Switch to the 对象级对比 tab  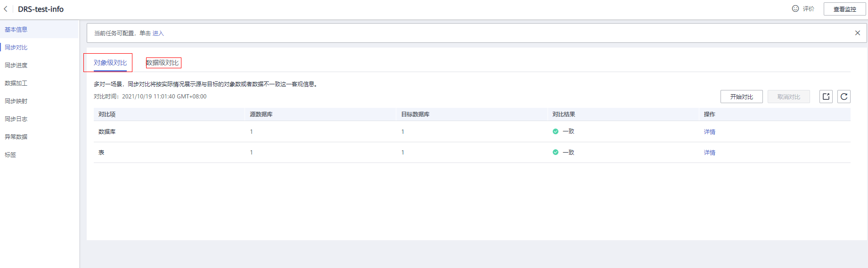(110, 63)
